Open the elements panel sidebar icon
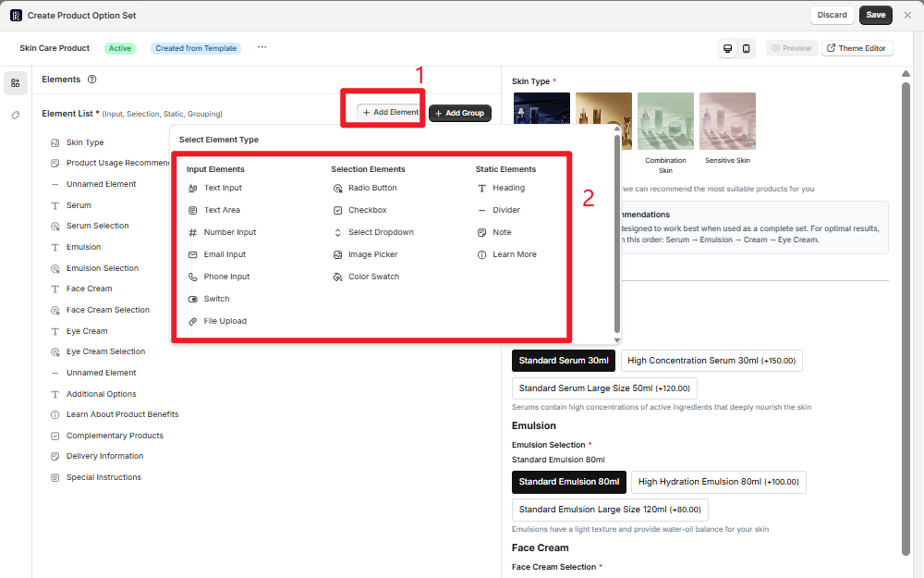Screen dimensions: 924x578 point(16,83)
